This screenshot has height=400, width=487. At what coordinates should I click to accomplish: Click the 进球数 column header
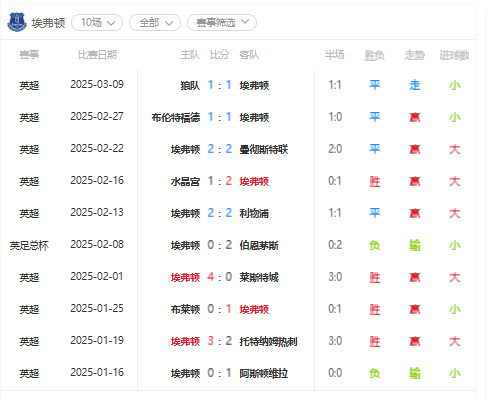[454, 55]
